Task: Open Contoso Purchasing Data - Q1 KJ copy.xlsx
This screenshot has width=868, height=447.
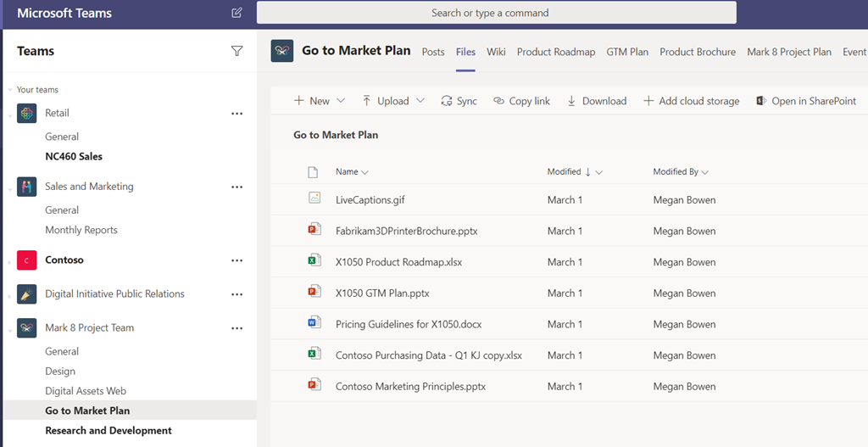Action: pyautogui.click(x=428, y=355)
